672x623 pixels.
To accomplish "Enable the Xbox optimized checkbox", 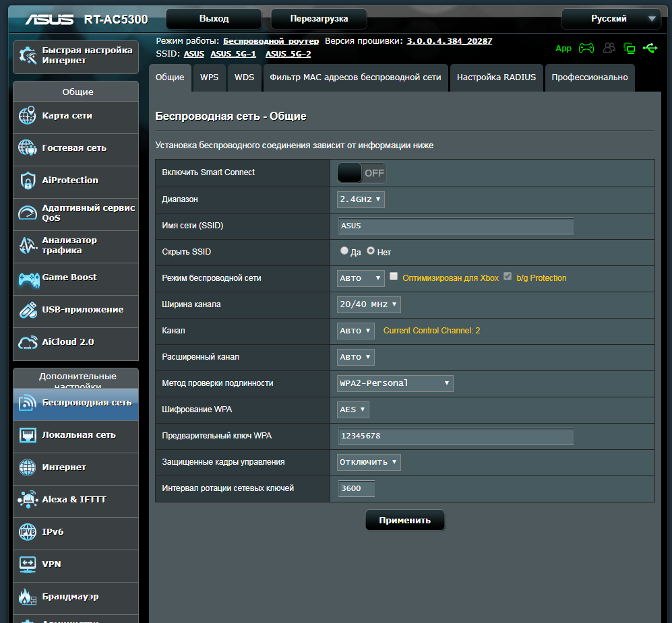I will [394, 277].
